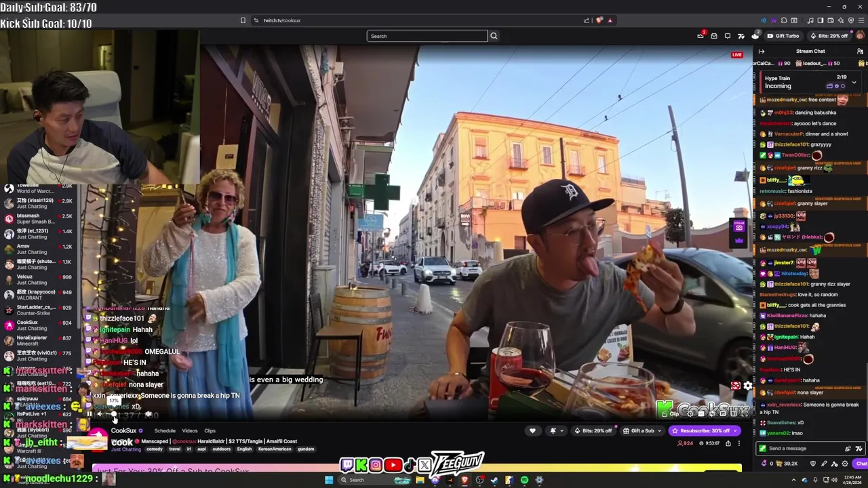This screenshot has width=868, height=488.
Task: Open NoraExplorer Minecraft channel in sidebar
Action: point(39,341)
